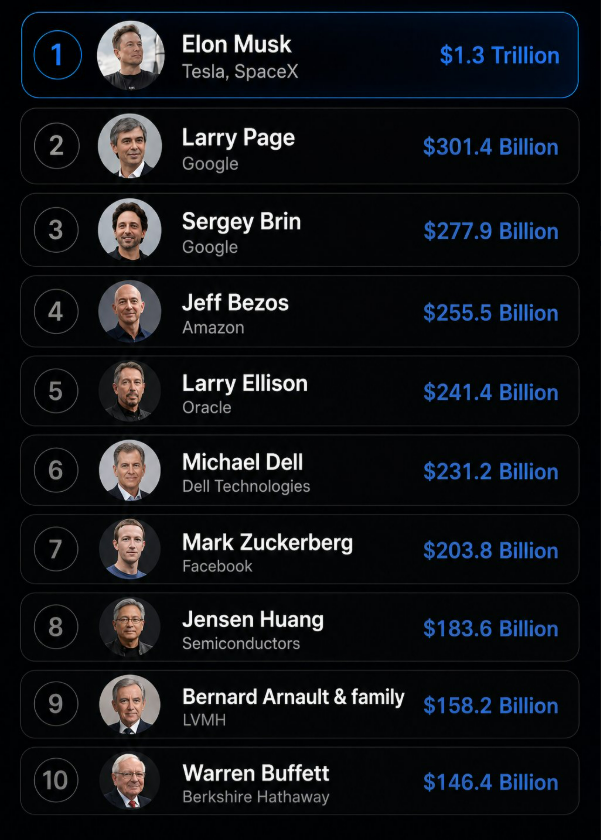
Task: Open the Bernard Arnault & family name
Action: tap(293, 697)
